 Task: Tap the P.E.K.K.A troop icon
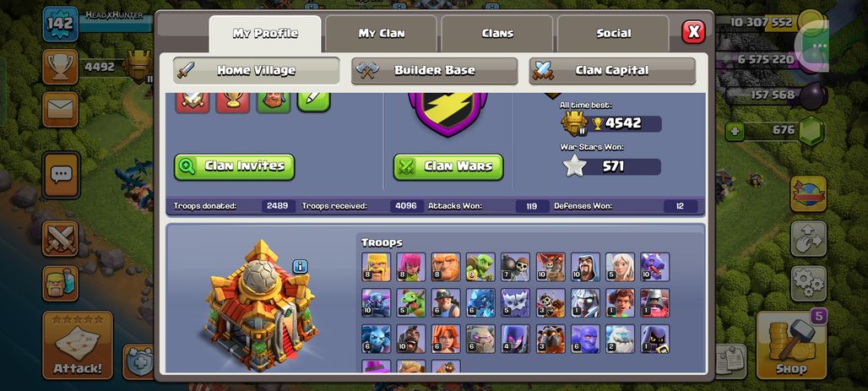pyautogui.click(x=376, y=303)
